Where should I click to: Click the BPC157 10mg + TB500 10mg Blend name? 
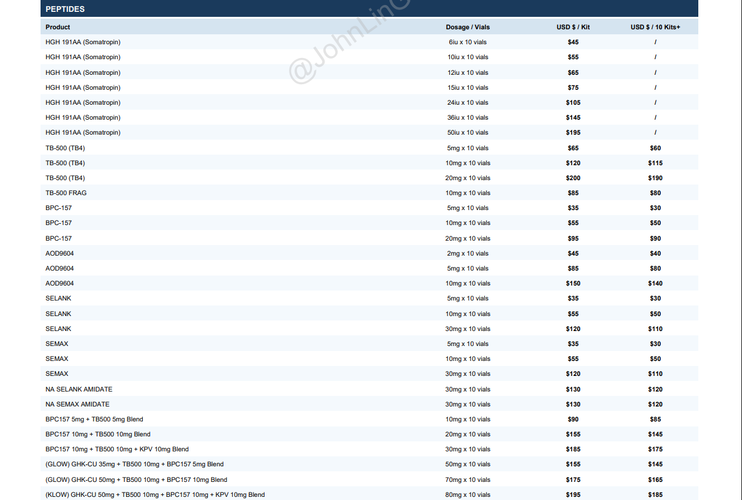click(98, 434)
